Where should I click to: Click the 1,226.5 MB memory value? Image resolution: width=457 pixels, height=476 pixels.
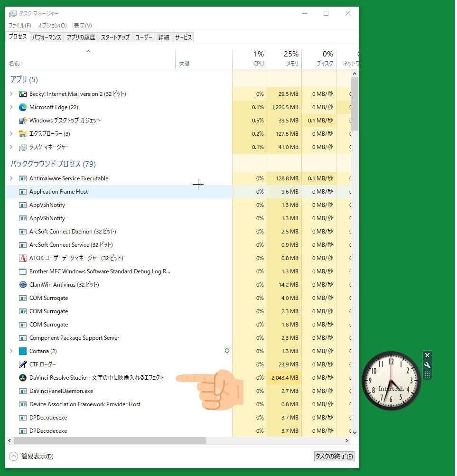tap(285, 107)
